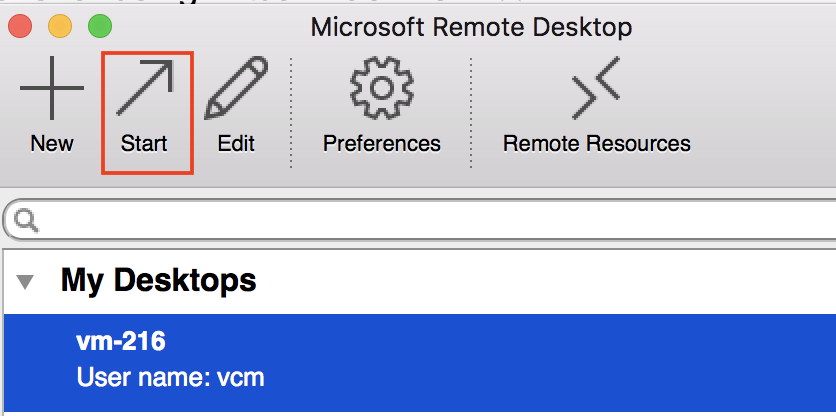Click the magnifying glass search icon
Image resolution: width=836 pixels, height=416 pixels.
point(26,220)
